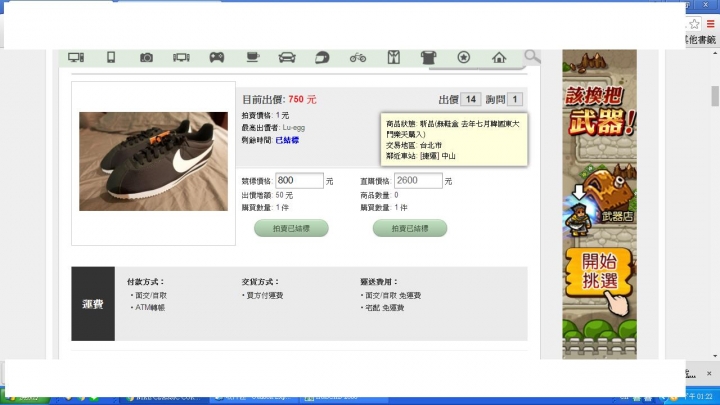Go to the home icon
This screenshot has width=720, height=405.
499,57
